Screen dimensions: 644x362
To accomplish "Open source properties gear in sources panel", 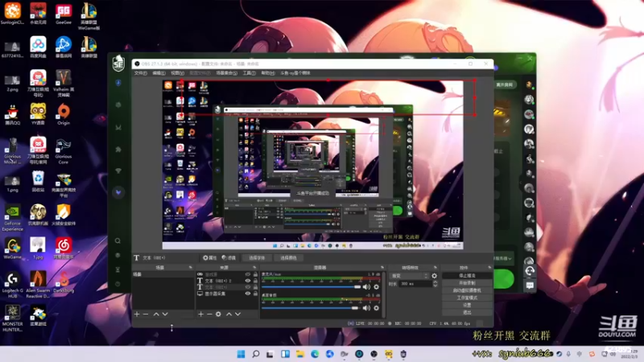I will pyautogui.click(x=218, y=314).
